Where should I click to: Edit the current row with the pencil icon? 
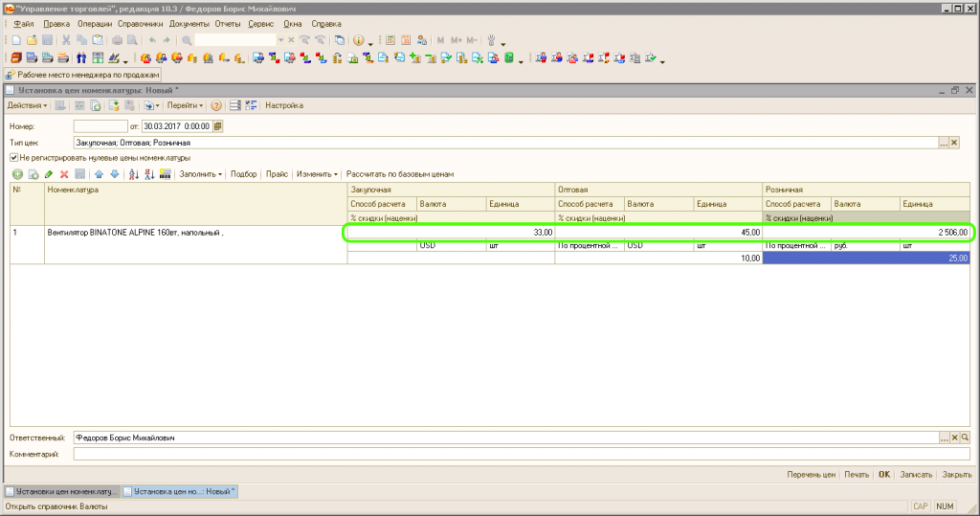click(x=49, y=174)
